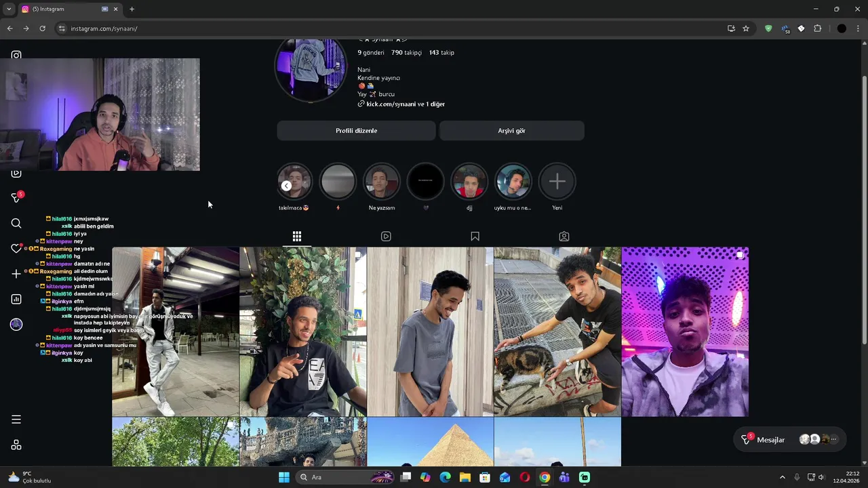
Task: Open the dashboard chart icon in sidebar
Action: (x=16, y=299)
